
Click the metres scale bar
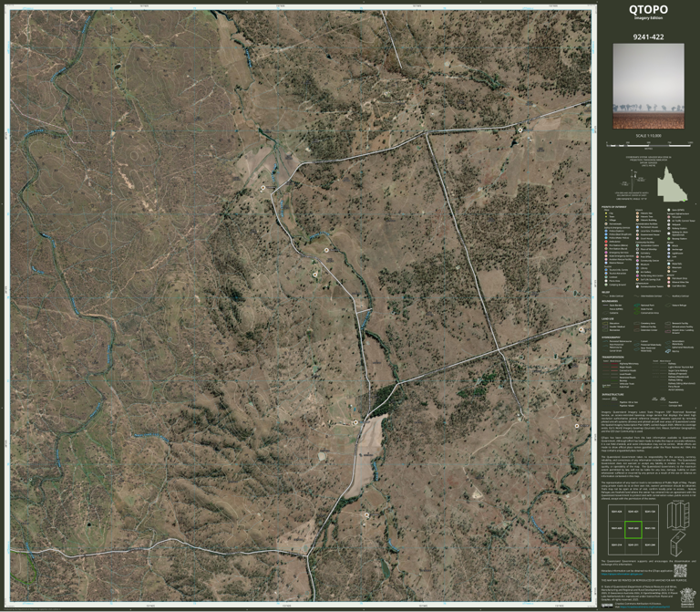pyautogui.click(x=650, y=145)
